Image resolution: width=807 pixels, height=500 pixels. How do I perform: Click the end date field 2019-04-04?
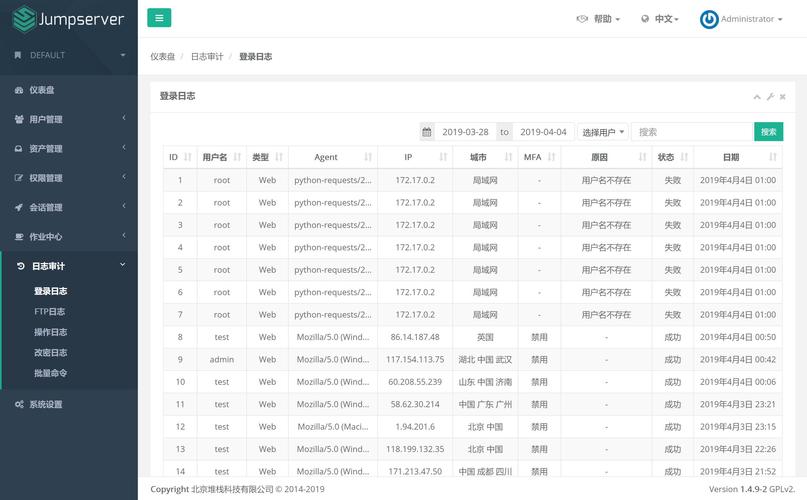point(543,132)
